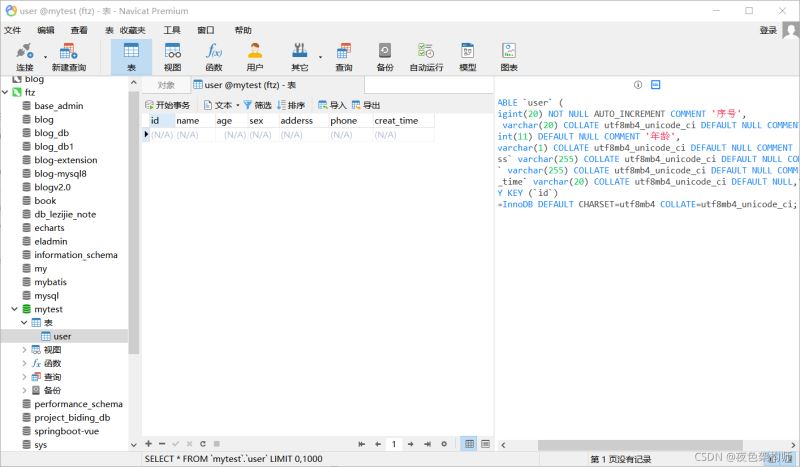The height and width of the screenshot is (467, 800).
Task: Click the adderss column header
Action: (302, 120)
